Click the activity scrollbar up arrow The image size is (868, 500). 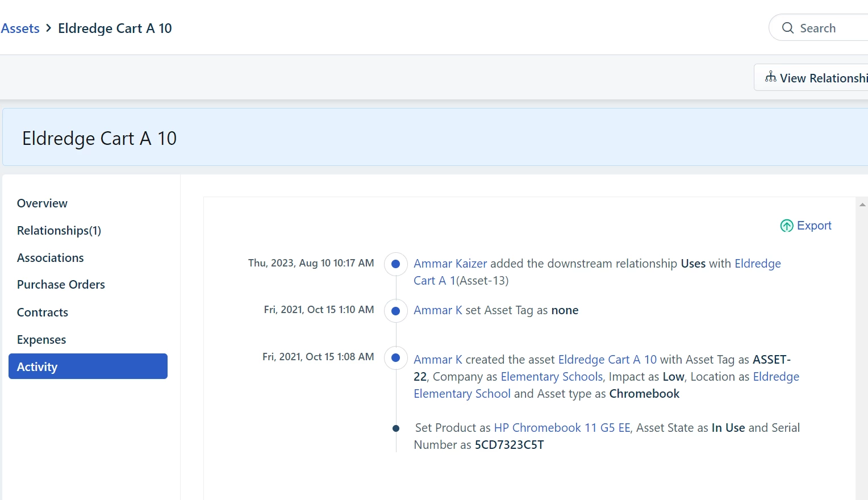pos(862,205)
